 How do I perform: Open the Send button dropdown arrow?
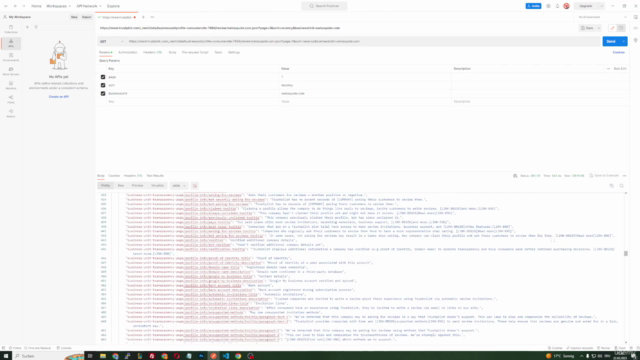tap(624, 41)
